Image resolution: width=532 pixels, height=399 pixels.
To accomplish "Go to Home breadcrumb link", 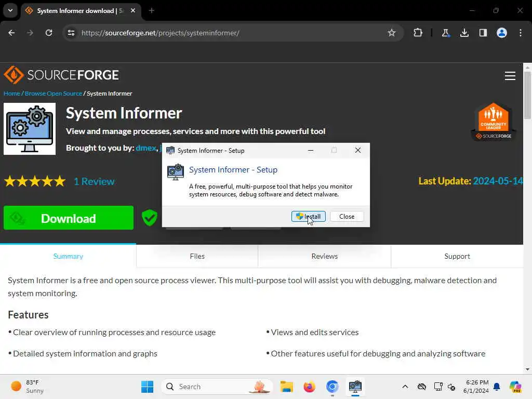I will click(x=12, y=94).
